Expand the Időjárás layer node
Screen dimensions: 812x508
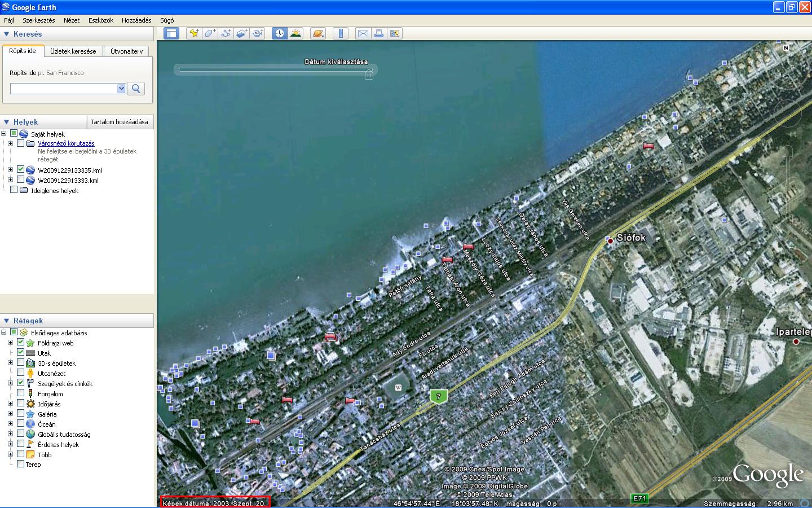tap(10, 403)
